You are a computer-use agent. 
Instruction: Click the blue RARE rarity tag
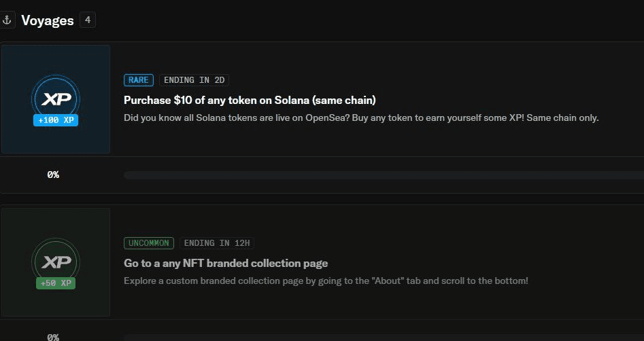[139, 80]
